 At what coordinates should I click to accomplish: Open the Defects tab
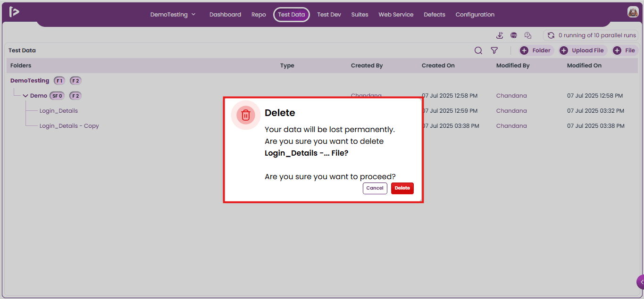pos(435,15)
